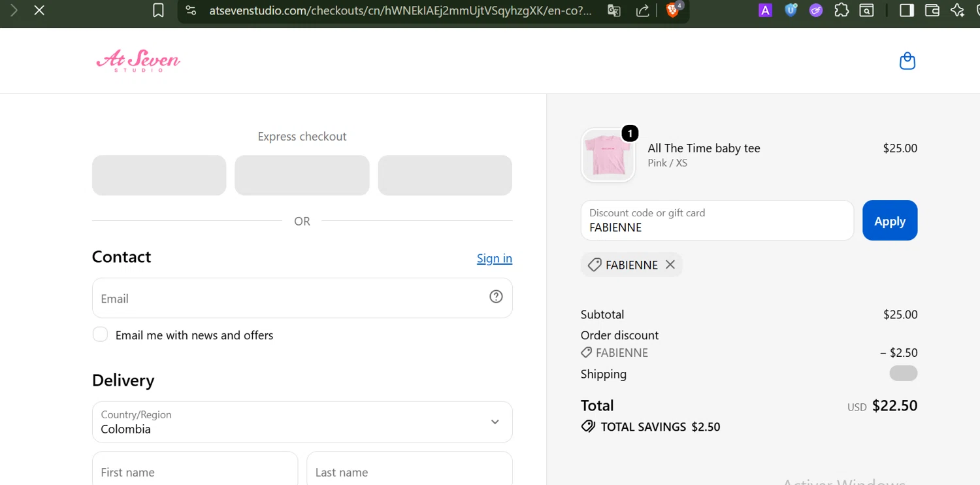Click the email help question mark icon
The image size is (980, 485).
pos(497,297)
